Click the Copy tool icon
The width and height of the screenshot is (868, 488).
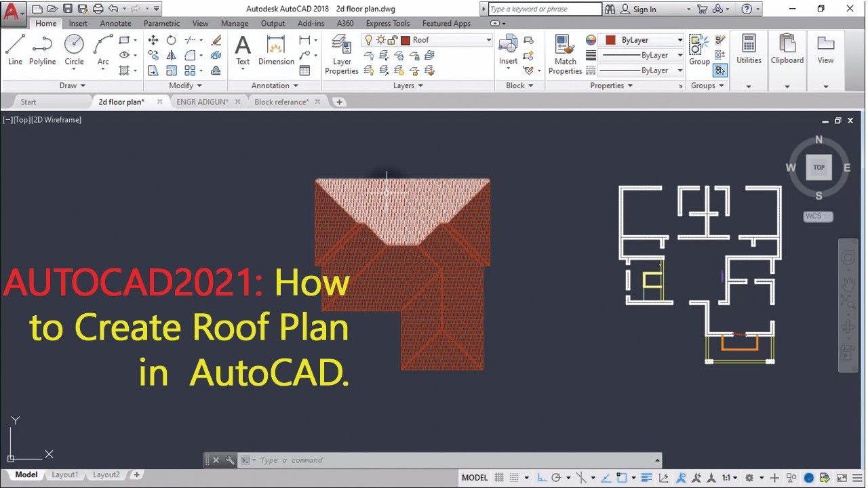click(153, 56)
